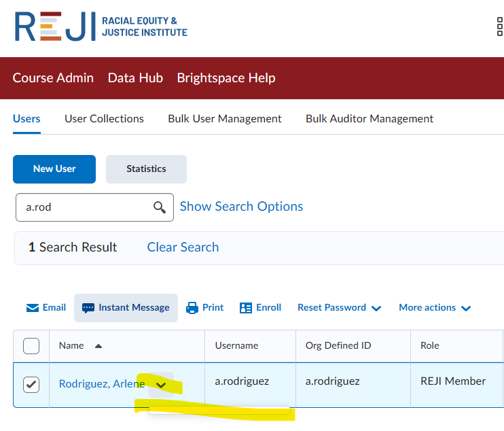This screenshot has height=431, width=504.
Task: Switch to Bulk Auditor Management tab
Action: coord(370,119)
